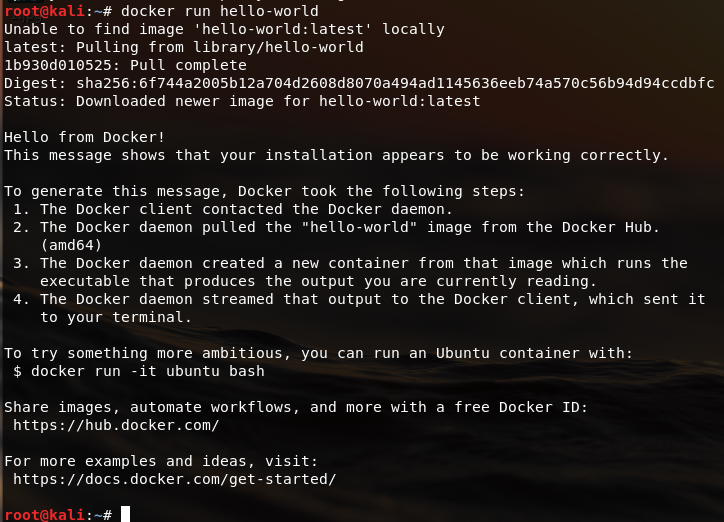Screen dimensions: 724x522
Task: Click the 'Share images, automate workflows' line
Action: [x=296, y=407]
